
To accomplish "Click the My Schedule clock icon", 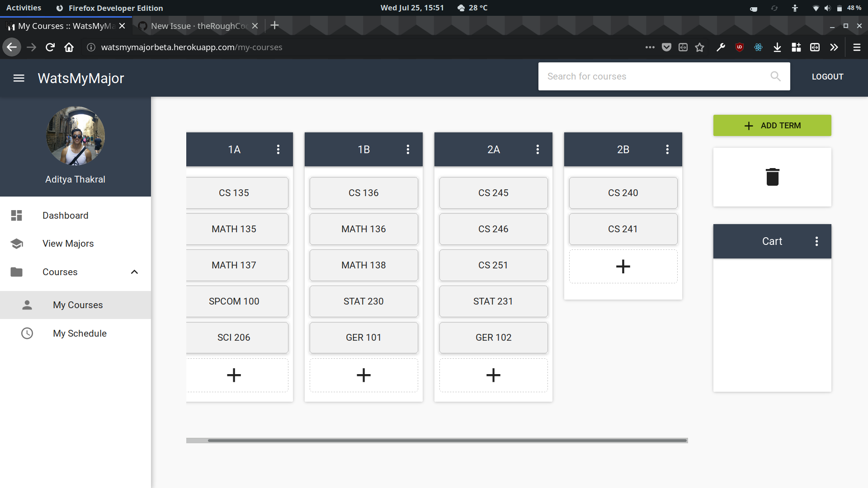I will click(x=27, y=333).
